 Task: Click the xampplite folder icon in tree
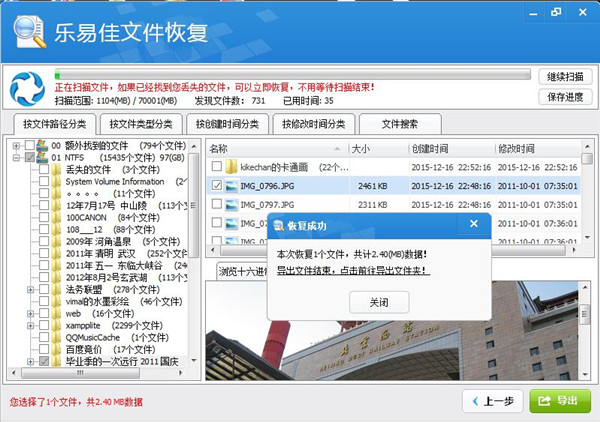[57, 325]
